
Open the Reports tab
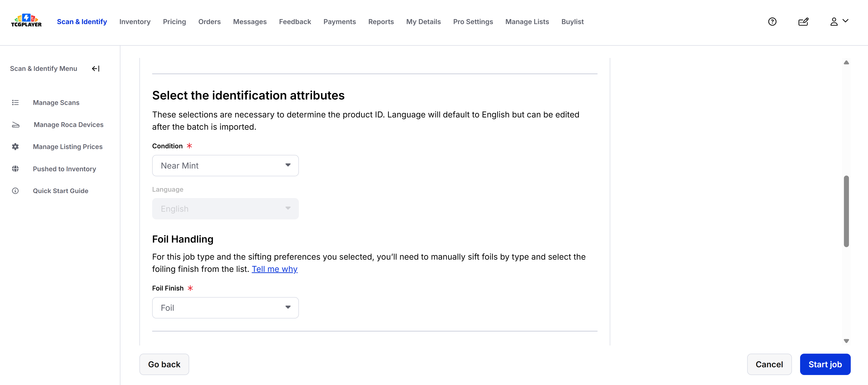pos(381,22)
